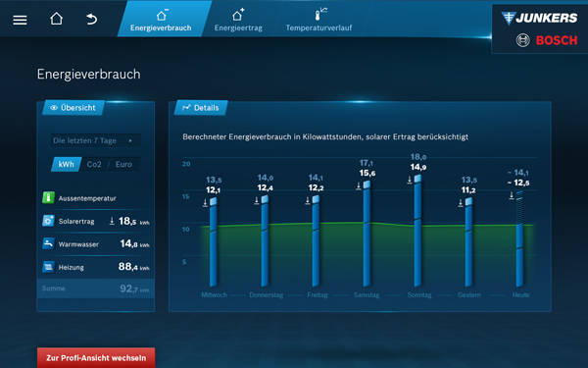This screenshot has height=368, width=588.
Task: Click the Gestern axis label
Action: tap(469, 295)
